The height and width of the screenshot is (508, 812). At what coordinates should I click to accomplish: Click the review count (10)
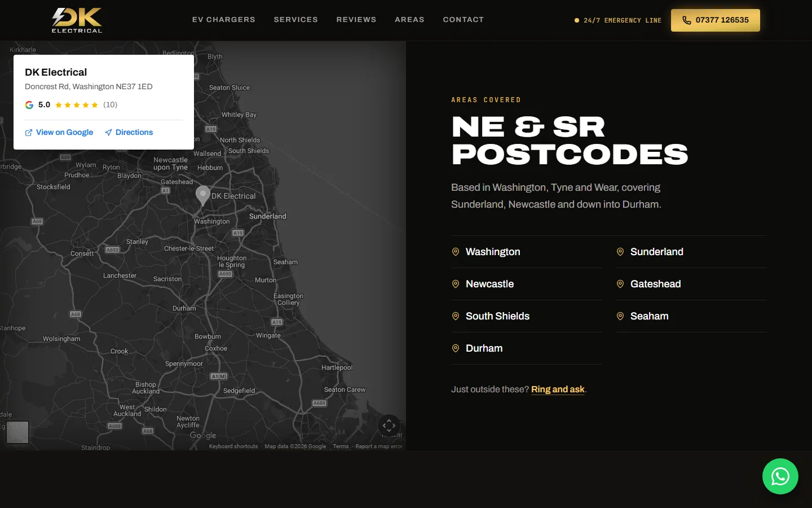click(x=111, y=105)
